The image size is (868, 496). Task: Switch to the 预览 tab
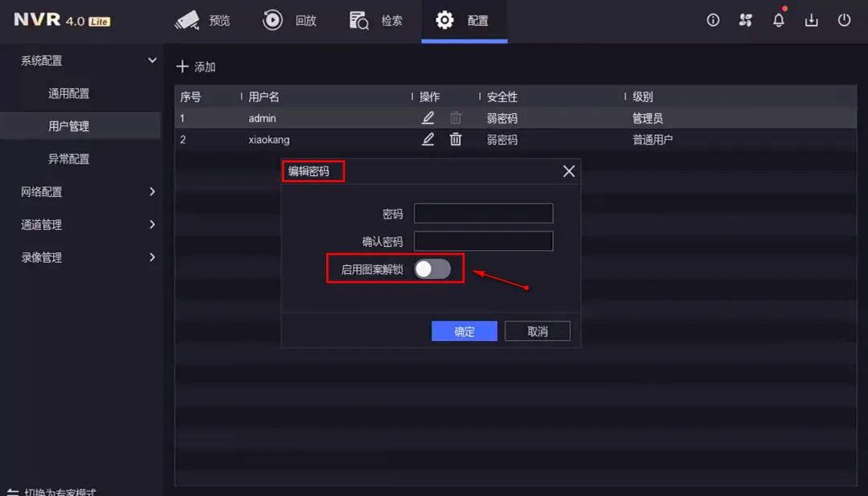pos(203,21)
